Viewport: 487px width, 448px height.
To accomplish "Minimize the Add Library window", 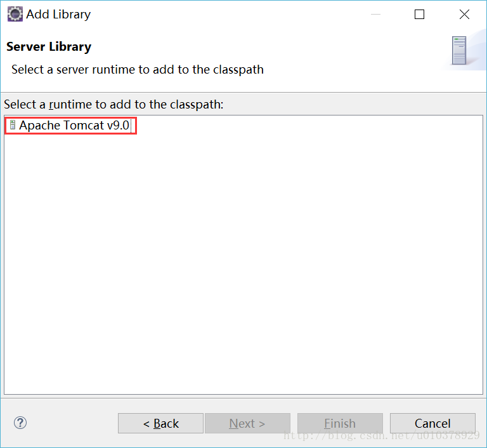I will click(x=375, y=15).
